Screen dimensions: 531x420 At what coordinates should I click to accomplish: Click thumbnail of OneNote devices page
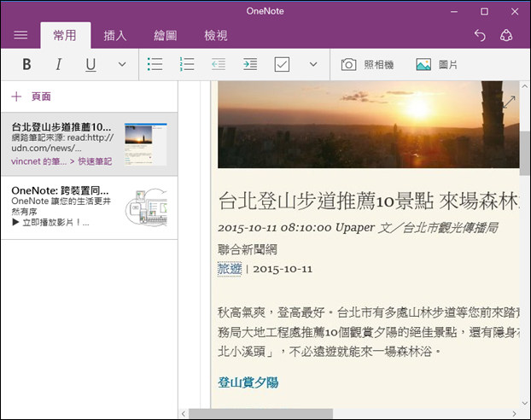point(146,207)
